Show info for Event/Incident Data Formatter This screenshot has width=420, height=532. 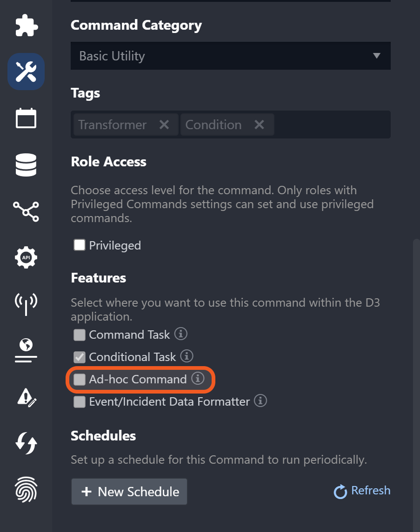click(260, 401)
